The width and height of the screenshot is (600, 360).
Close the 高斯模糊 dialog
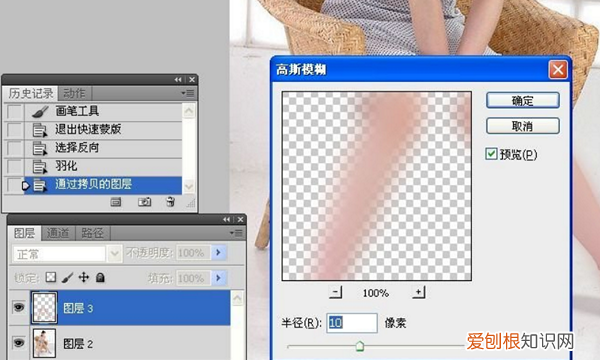point(558,70)
